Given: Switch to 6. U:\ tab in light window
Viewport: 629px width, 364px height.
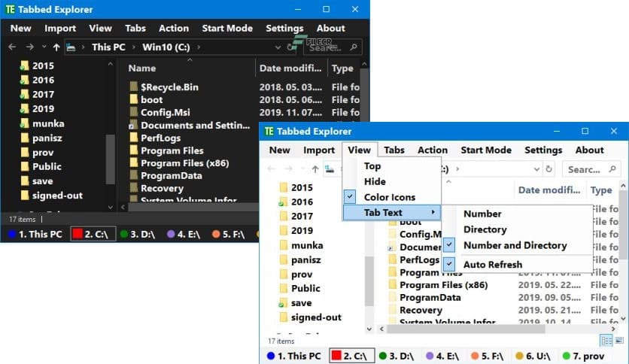Looking at the screenshot, I should pyautogui.click(x=533, y=356).
